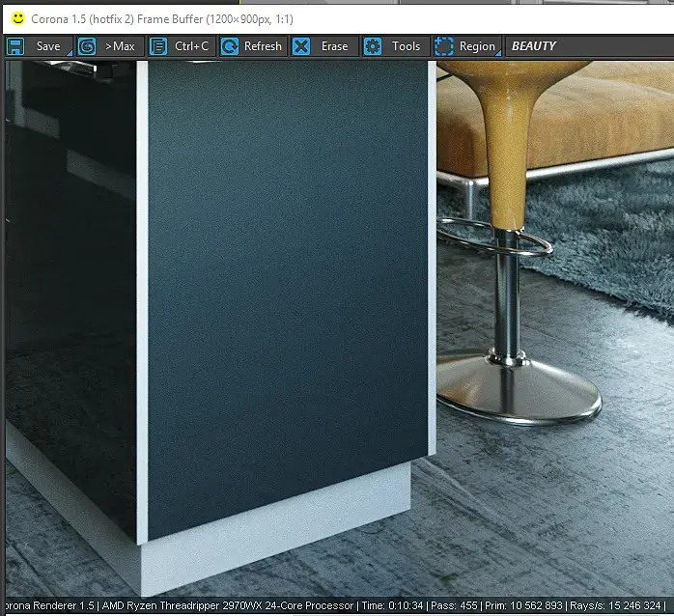Click the Rays/s: 15 246 324 status entry
The width and height of the screenshot is (674, 616).
[x=615, y=605]
